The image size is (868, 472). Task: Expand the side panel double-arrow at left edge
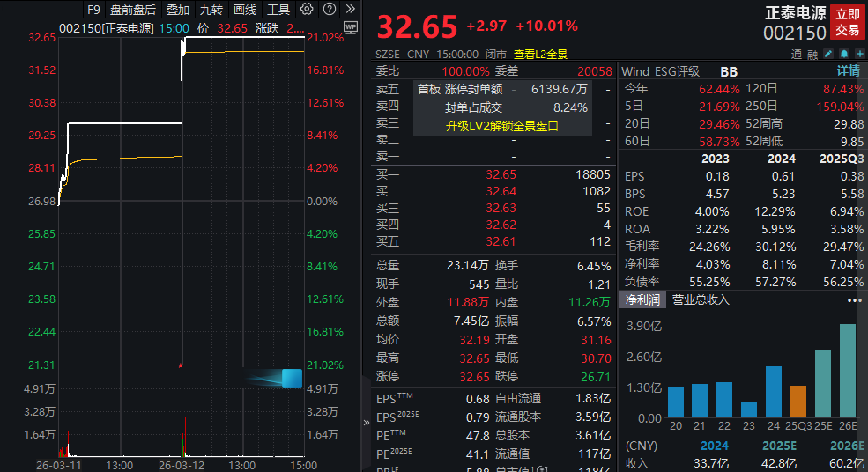(367, 422)
